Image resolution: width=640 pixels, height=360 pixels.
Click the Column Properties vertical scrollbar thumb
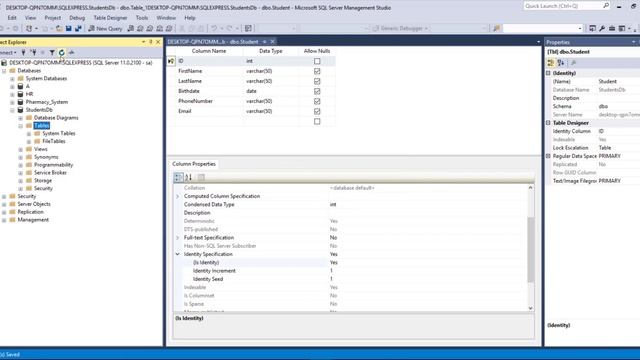pos(531,250)
